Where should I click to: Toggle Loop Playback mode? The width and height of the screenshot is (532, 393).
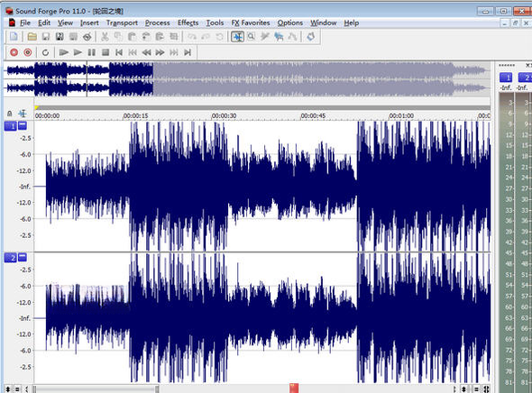[45, 52]
